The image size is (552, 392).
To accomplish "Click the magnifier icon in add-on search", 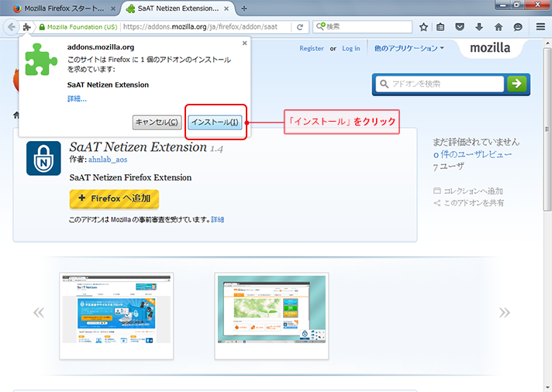I will pos(384,84).
